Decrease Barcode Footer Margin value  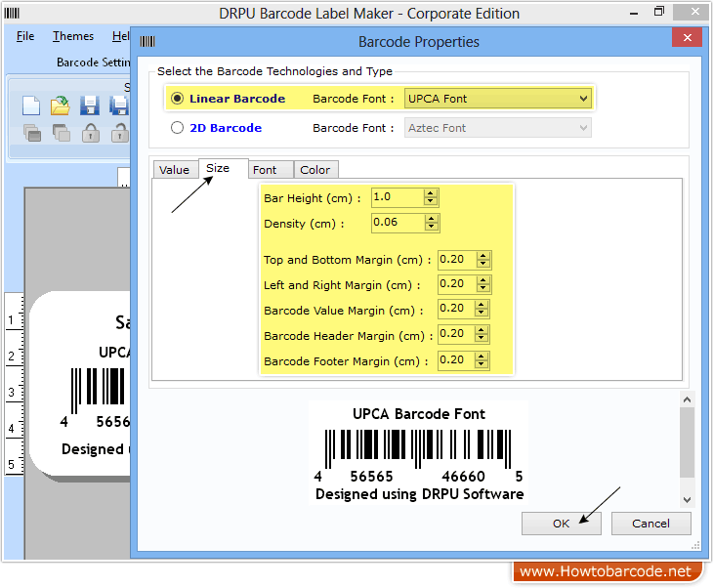[x=482, y=364]
